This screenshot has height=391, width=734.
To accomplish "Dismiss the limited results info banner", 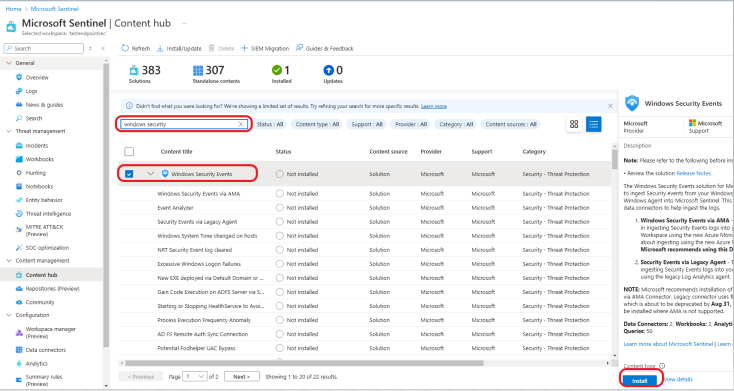I will 610,106.
